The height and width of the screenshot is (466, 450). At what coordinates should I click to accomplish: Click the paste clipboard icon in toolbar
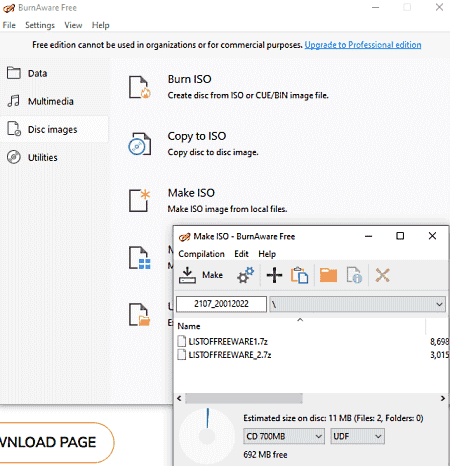pos(299,275)
